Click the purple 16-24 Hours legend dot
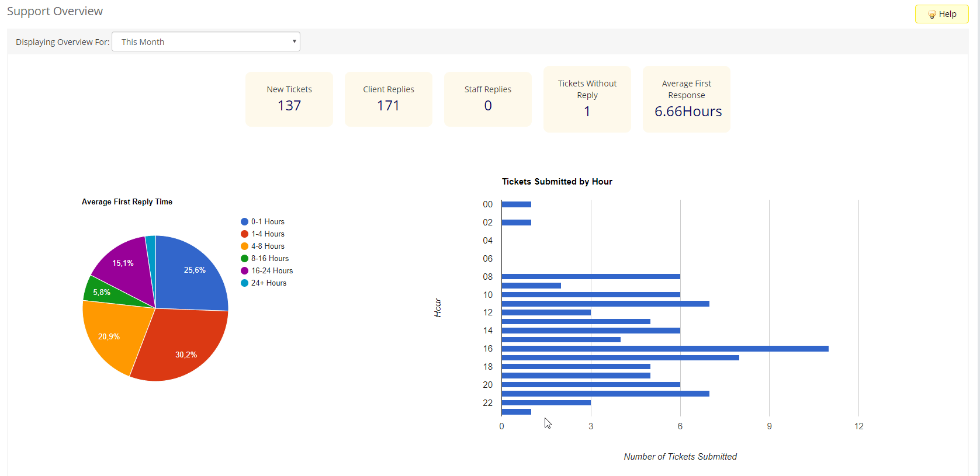 coord(244,271)
